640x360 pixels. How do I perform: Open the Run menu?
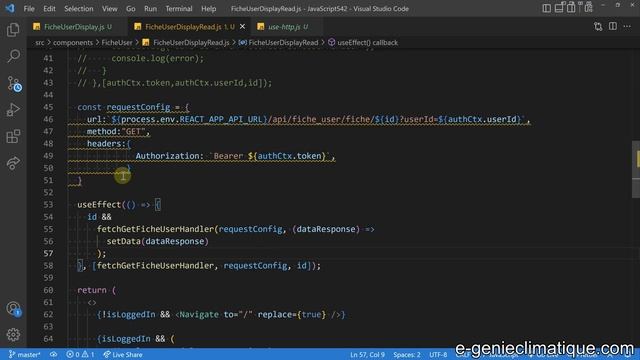(x=150, y=9)
